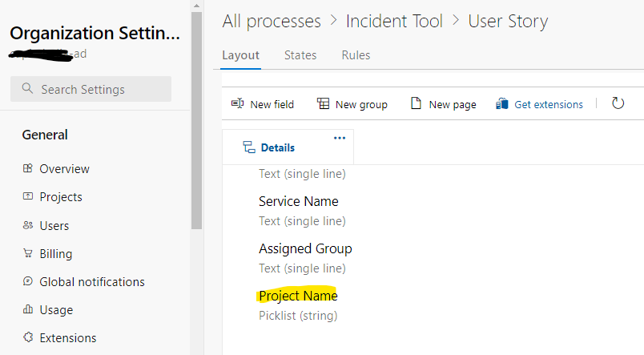
Task: Switch to the States tab
Action: (300, 55)
